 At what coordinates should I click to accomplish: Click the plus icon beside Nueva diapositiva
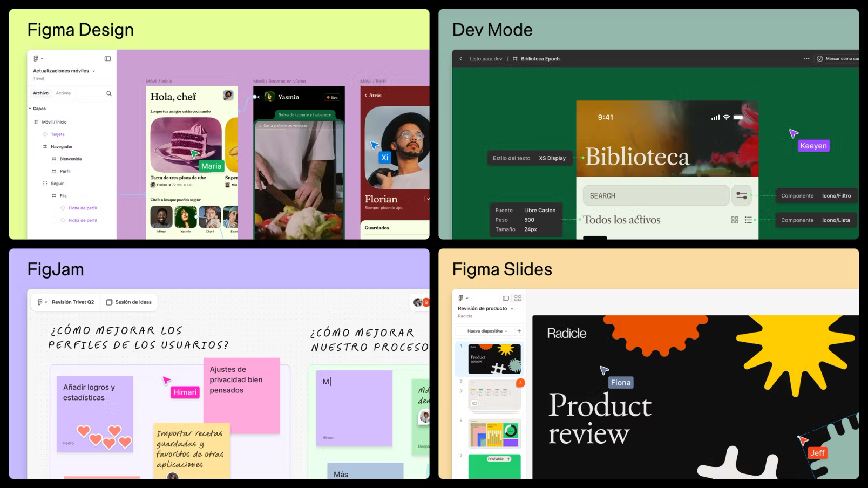(x=519, y=331)
